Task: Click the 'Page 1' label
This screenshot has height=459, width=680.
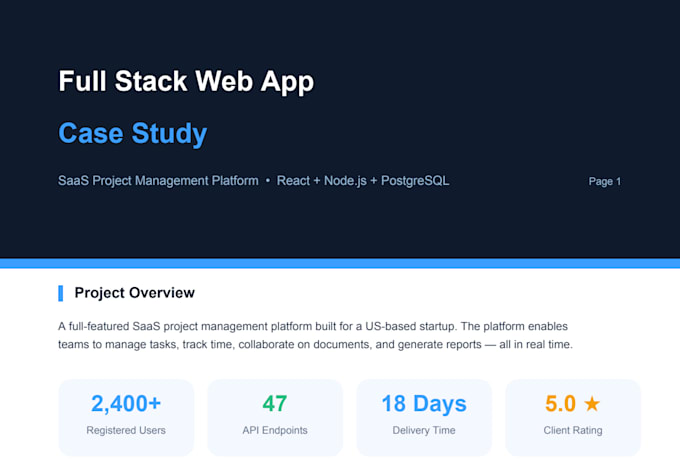Action: [x=605, y=181]
